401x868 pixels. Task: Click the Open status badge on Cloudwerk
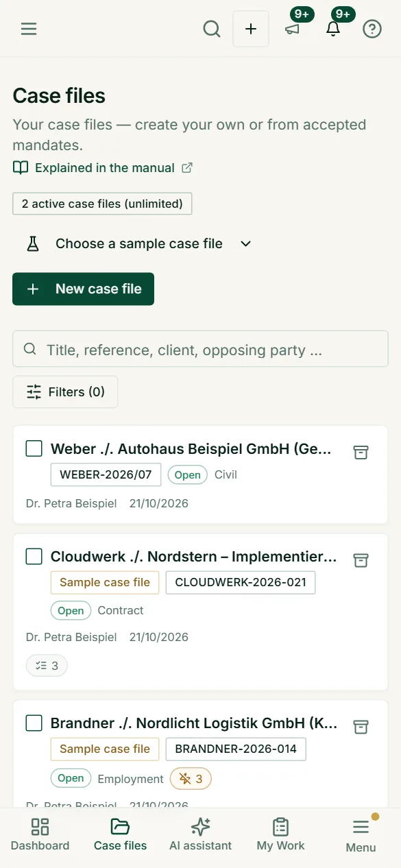pos(71,610)
